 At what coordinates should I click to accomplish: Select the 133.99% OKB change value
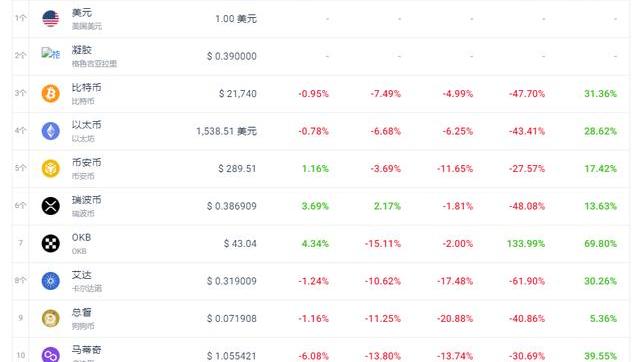click(x=526, y=244)
